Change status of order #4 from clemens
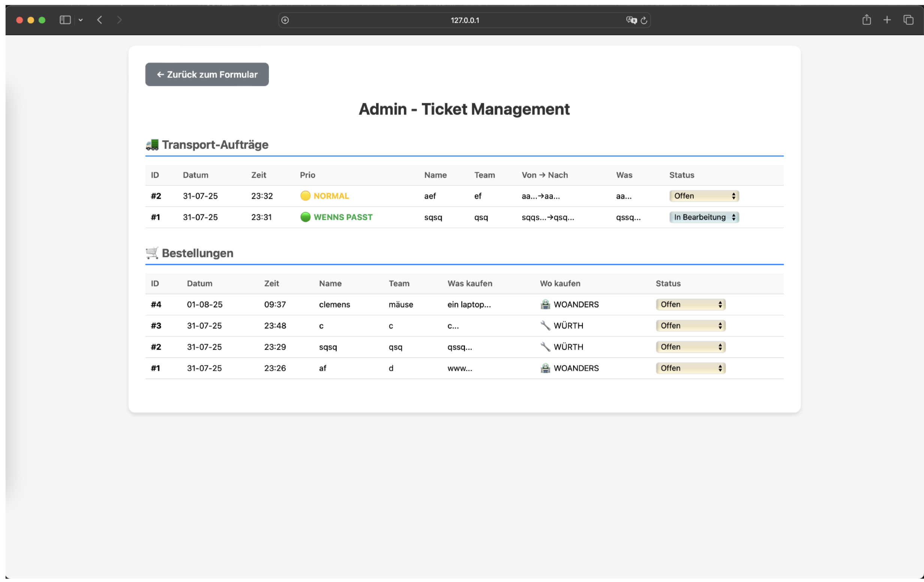The width and height of the screenshot is (924, 582). (x=690, y=304)
